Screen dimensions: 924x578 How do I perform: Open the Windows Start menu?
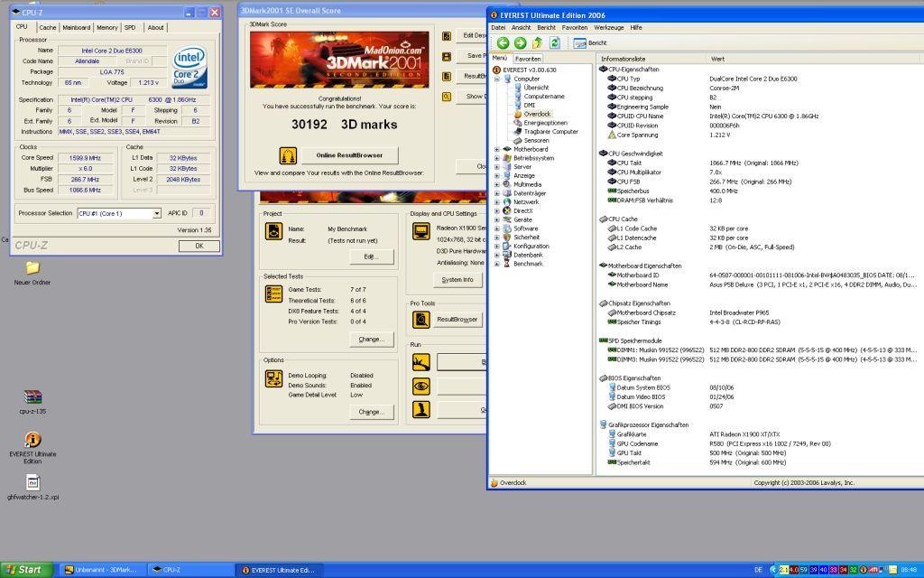tap(26, 570)
